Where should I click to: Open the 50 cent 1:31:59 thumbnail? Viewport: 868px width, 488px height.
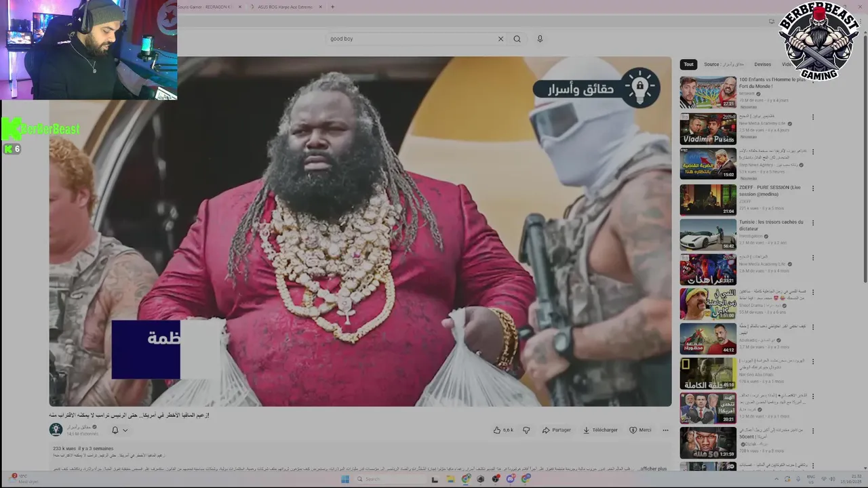708,443
